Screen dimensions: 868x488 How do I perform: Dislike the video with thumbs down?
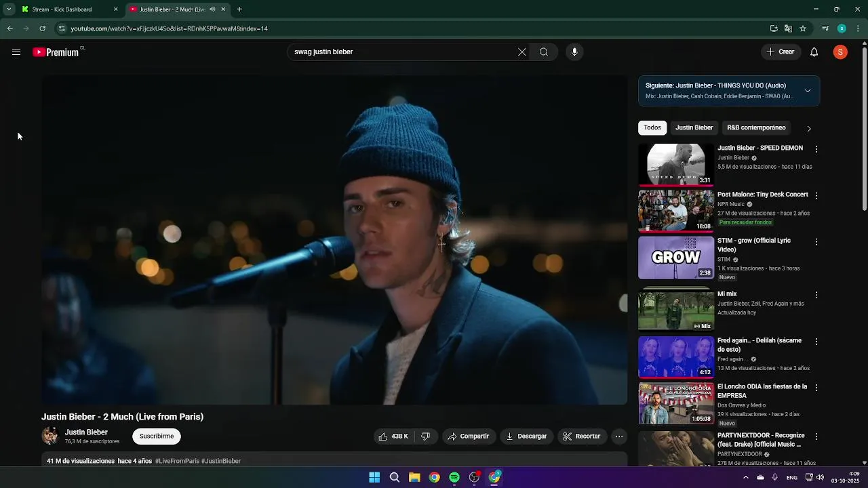(x=426, y=436)
